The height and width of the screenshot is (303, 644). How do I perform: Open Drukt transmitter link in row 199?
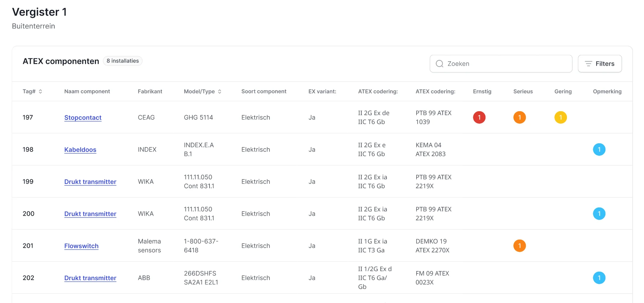coord(90,182)
